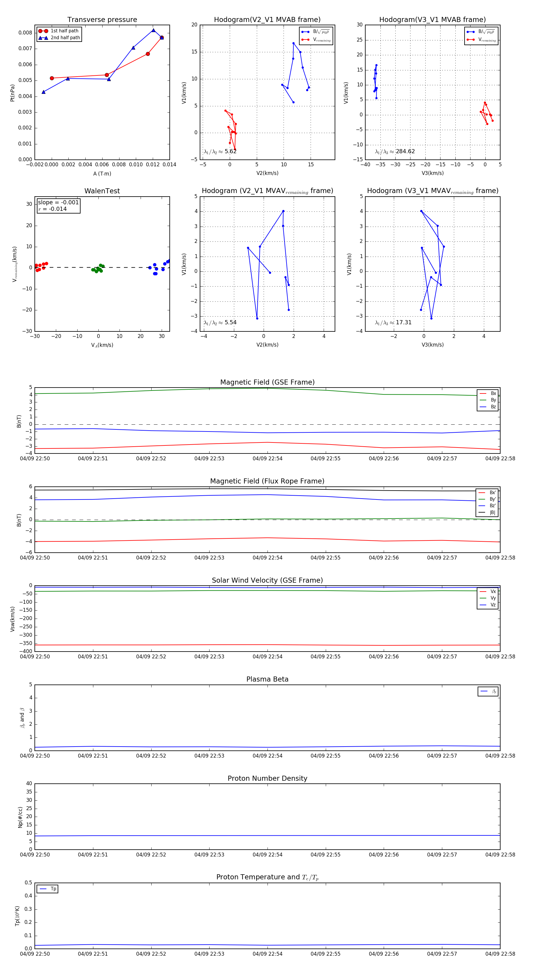Click the 'Vz' legend entry

point(488,605)
